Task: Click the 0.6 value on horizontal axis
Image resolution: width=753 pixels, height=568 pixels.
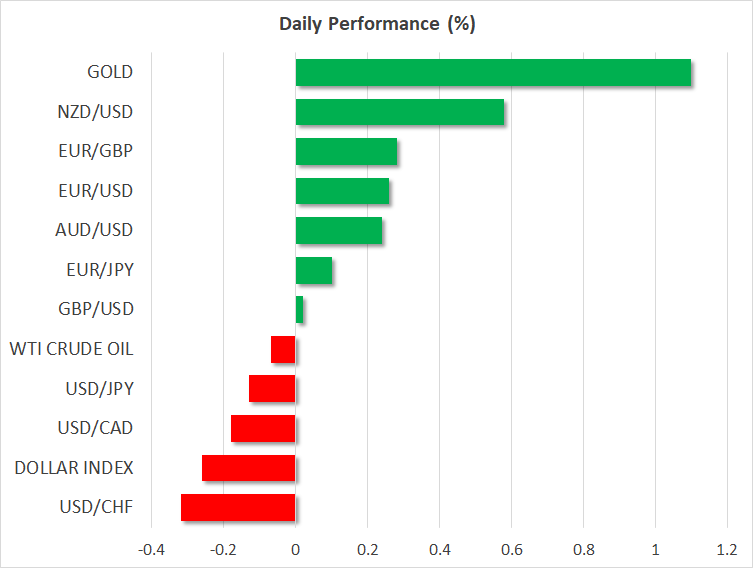Action: [511, 549]
